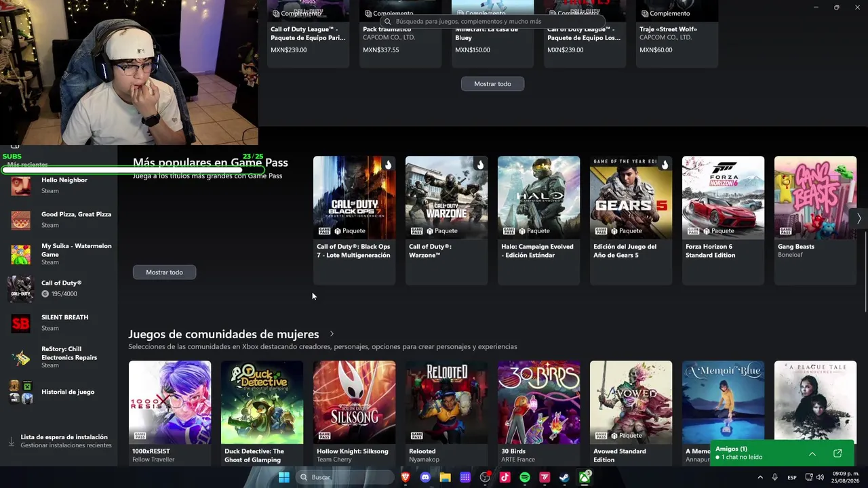Click the "1 chat no leído" status text
This screenshot has width=868, height=488.
742,457
